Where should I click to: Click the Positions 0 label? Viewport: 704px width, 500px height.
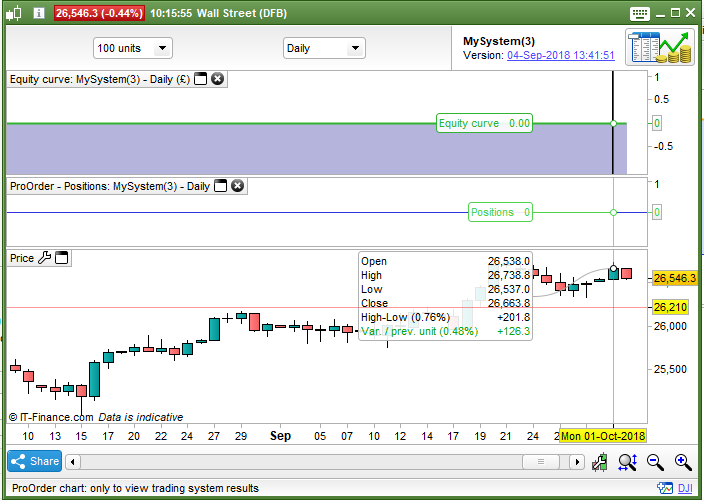point(501,212)
